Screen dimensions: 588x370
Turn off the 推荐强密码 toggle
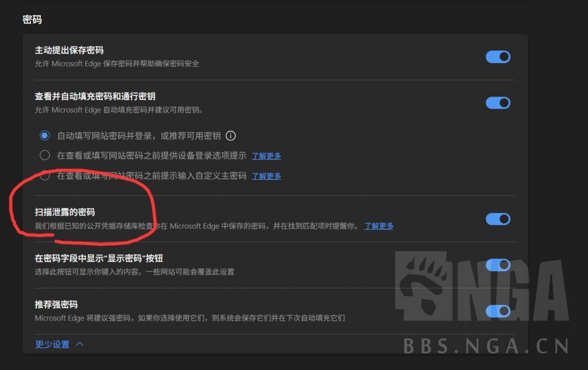point(497,311)
